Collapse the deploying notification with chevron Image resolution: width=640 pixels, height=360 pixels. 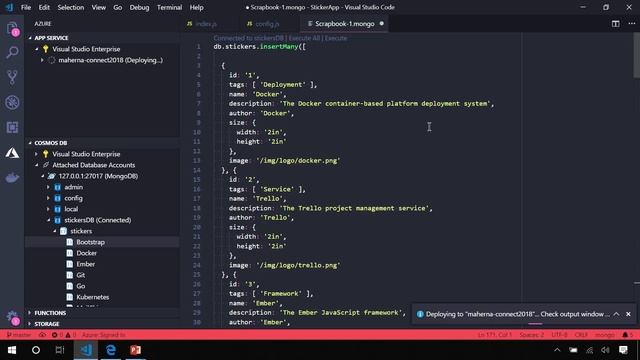click(x=616, y=314)
